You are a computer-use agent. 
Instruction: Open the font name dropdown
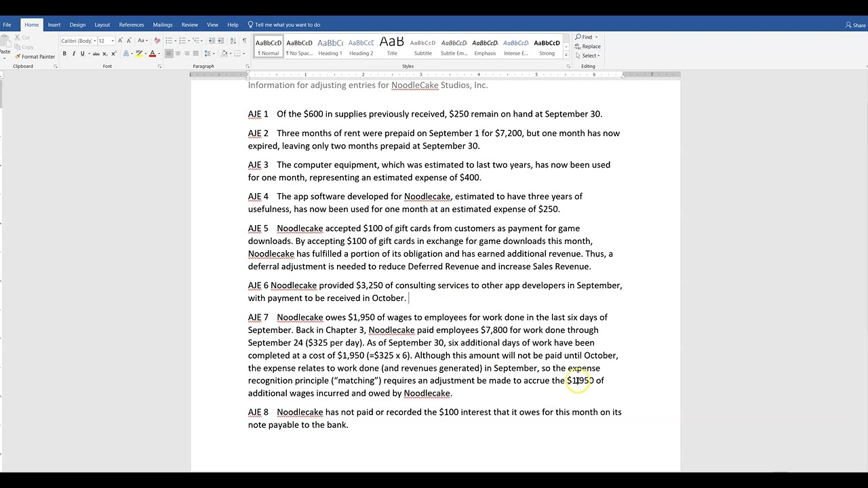coord(95,41)
